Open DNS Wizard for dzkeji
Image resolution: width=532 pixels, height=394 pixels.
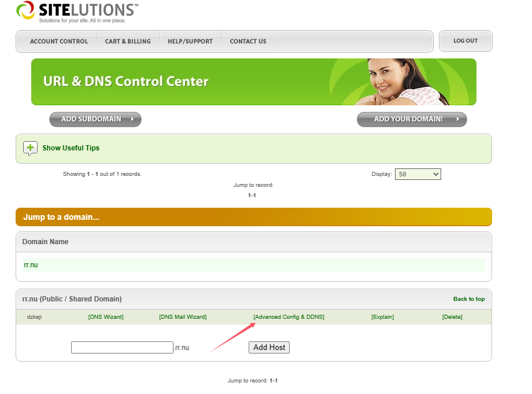coord(106,317)
